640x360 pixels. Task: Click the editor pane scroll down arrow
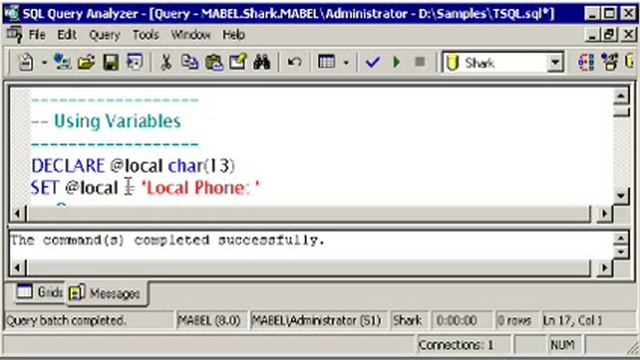click(x=621, y=196)
